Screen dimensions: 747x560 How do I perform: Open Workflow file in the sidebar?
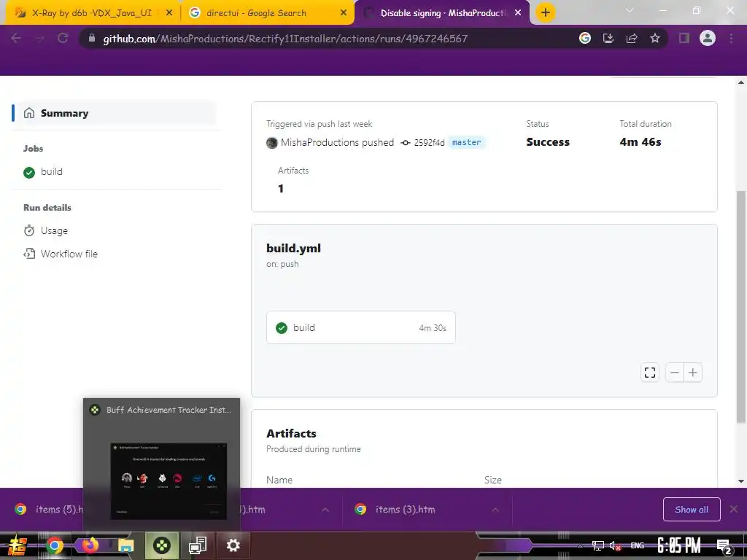[61, 254]
